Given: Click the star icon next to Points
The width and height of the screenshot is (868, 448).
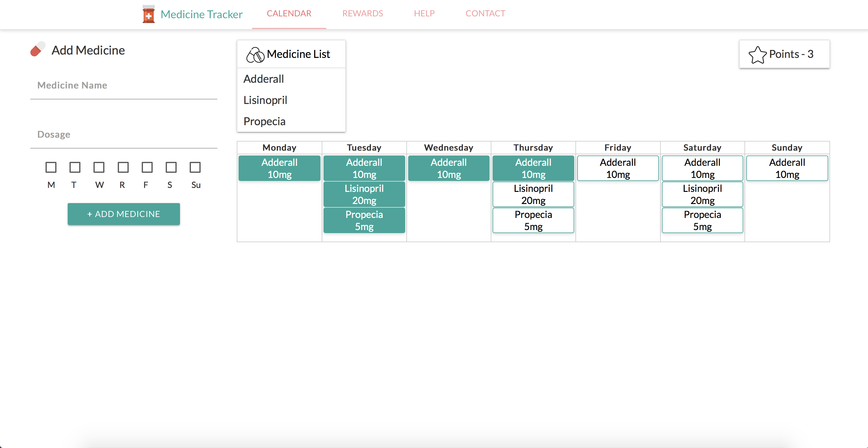Looking at the screenshot, I should point(757,55).
